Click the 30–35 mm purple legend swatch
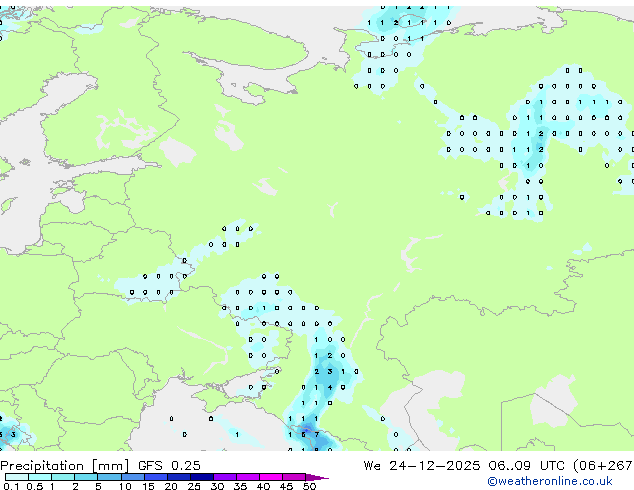The image size is (634, 490). (x=225, y=477)
